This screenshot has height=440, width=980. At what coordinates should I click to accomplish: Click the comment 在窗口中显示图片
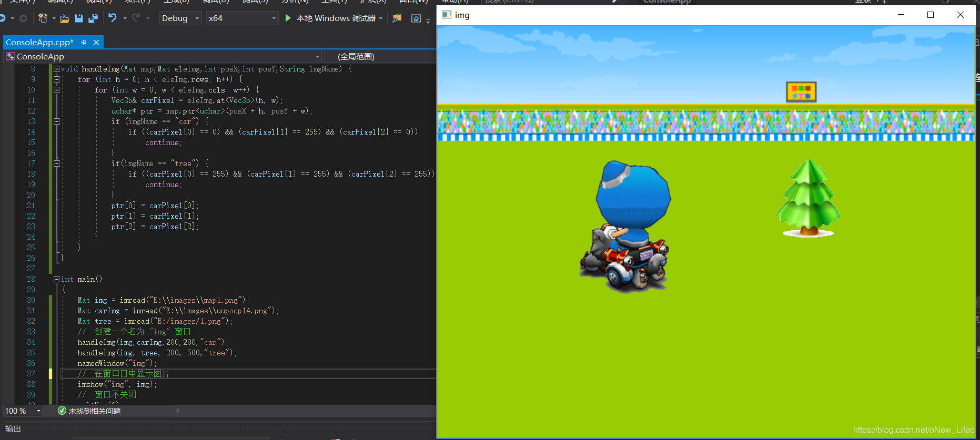124,374
